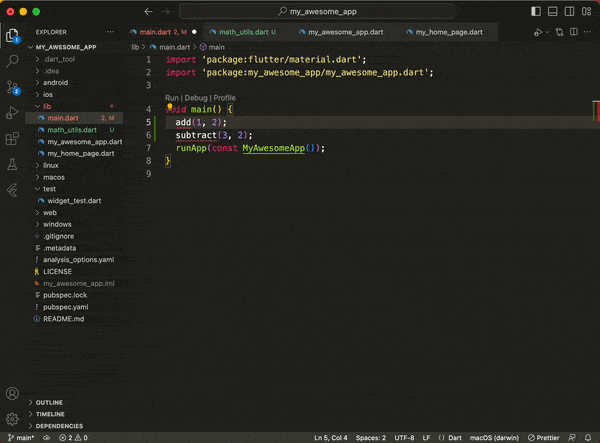Open run dropdown arrow next to play icon
The width and height of the screenshot is (600, 443).
coord(547,32)
